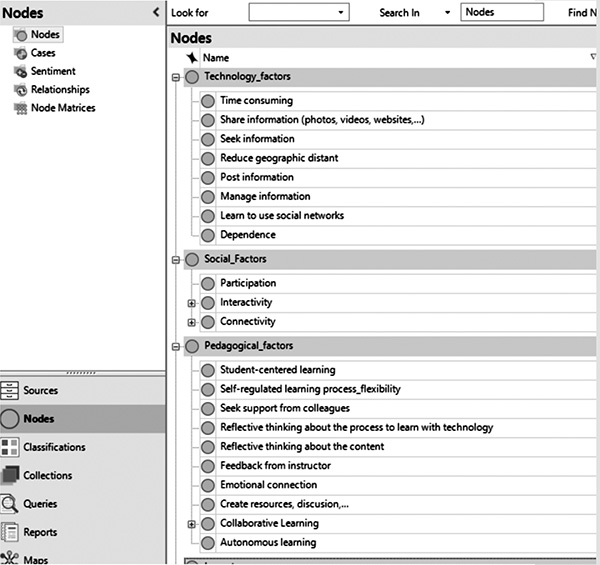This screenshot has width=600, height=565.
Task: Open Queries with the magnifier icon
Action: (x=10, y=504)
